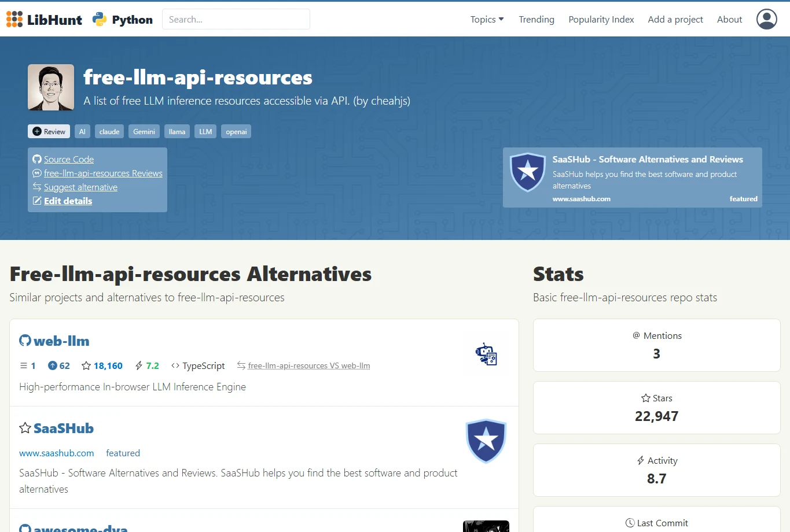
Task: Click the Last Commit label
Action: (x=663, y=523)
